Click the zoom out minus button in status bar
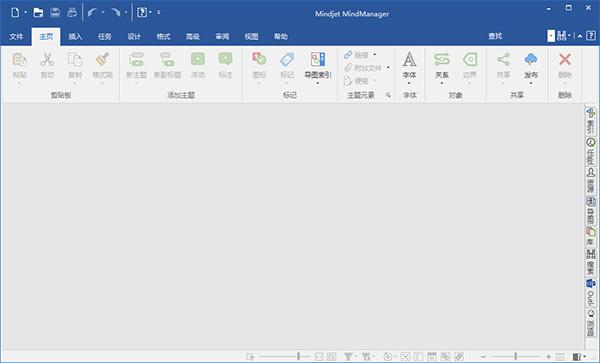This screenshot has height=363, width=600. coord(483,356)
